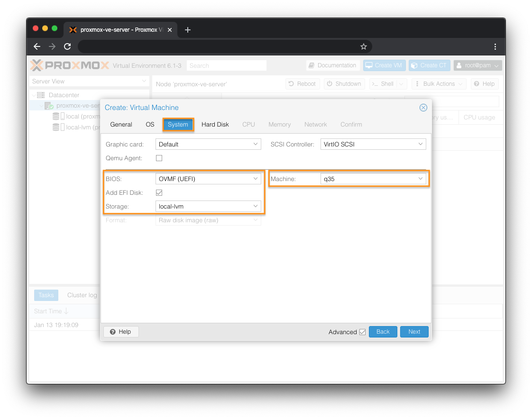The image size is (532, 419).
Task: Collapse the Datacenter tree node
Action: click(34, 95)
